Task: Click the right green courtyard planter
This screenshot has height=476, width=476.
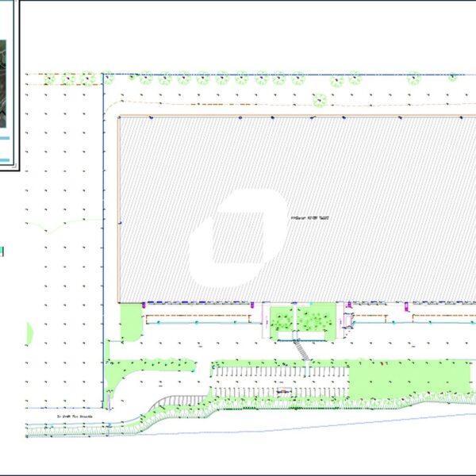Action: pos(317,321)
